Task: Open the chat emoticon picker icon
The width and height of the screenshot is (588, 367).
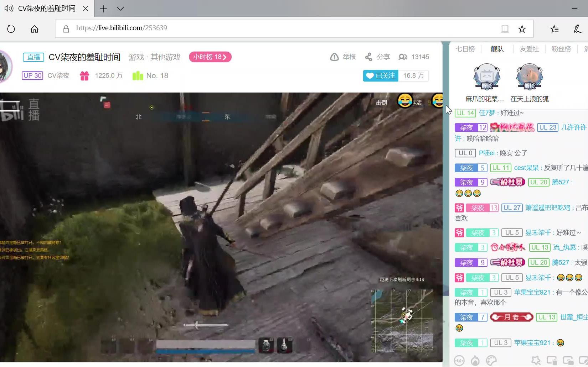Action: [x=459, y=360]
